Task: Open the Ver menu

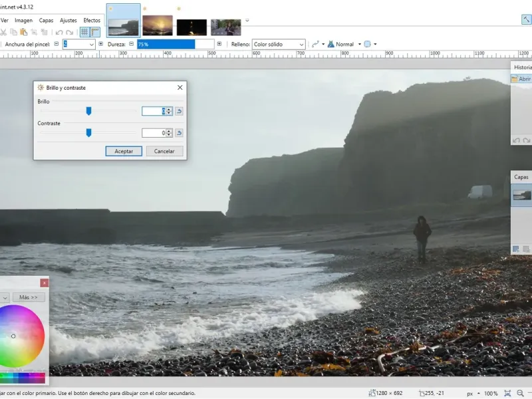Action: pyautogui.click(x=5, y=21)
